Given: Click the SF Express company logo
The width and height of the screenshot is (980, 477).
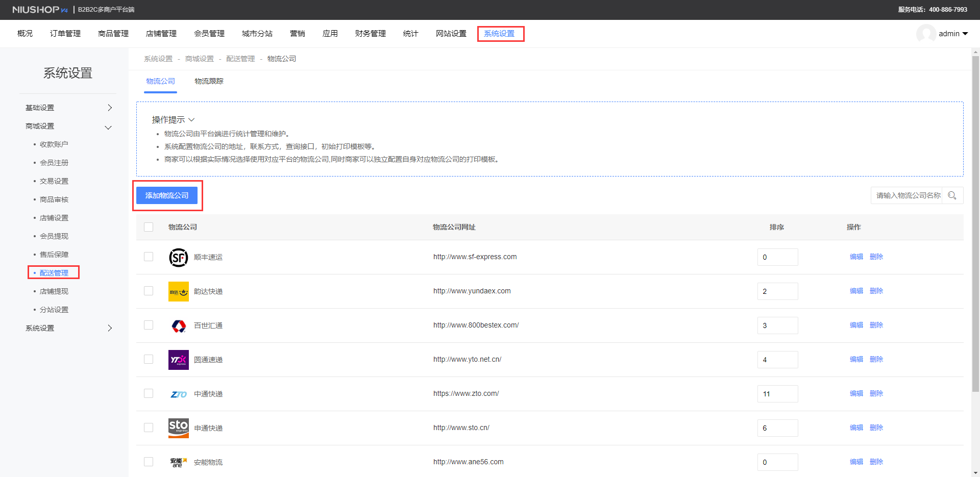Looking at the screenshot, I should pyautogui.click(x=179, y=258).
